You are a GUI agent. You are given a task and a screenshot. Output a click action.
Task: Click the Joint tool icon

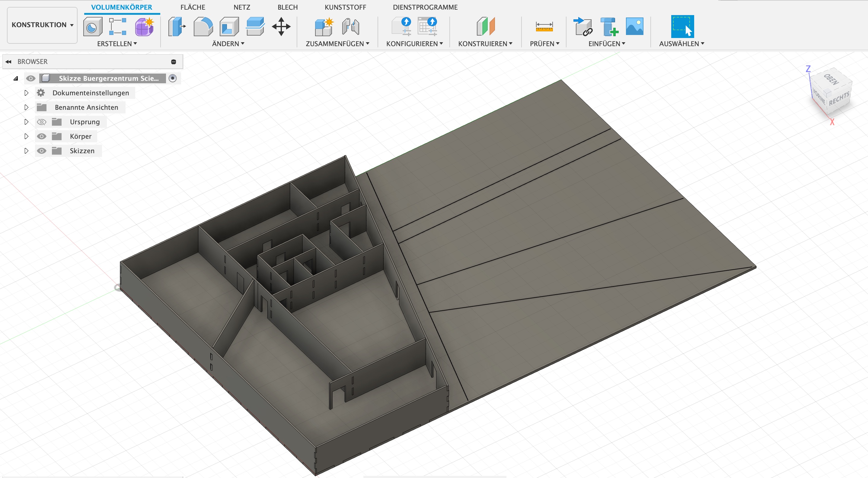click(350, 27)
